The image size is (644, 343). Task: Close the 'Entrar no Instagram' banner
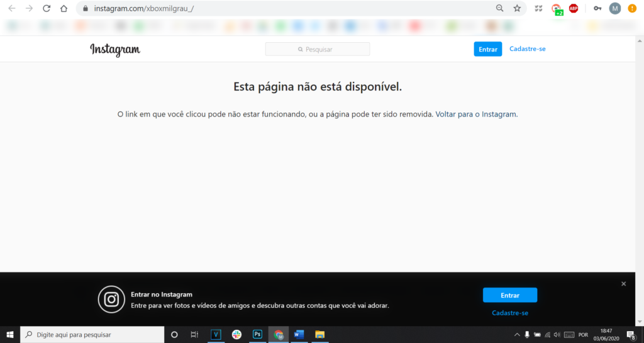click(623, 284)
